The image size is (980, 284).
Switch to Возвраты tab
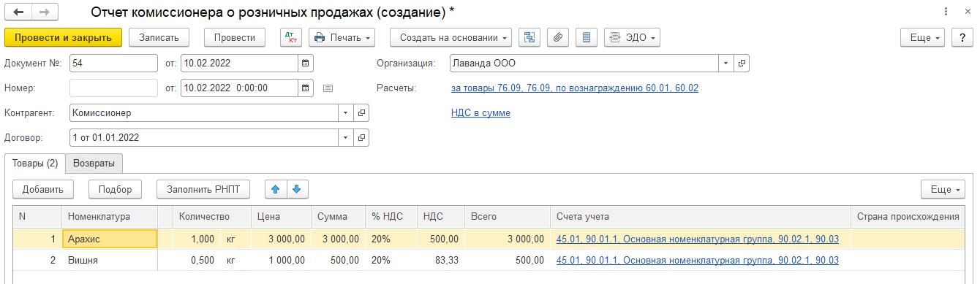[94, 163]
